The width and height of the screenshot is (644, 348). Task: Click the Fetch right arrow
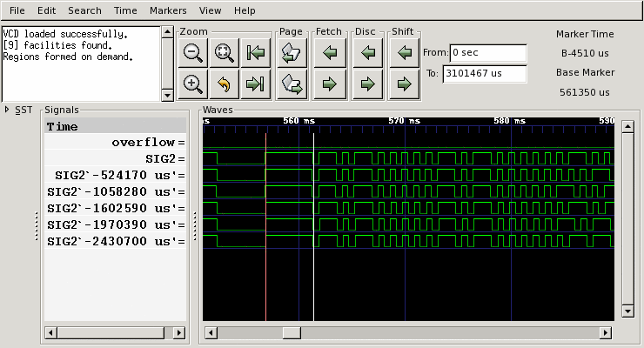click(x=329, y=84)
